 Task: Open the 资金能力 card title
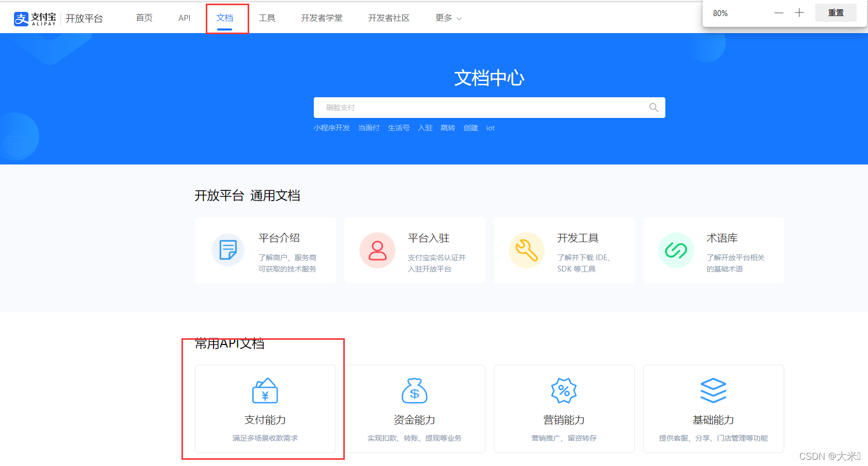(x=415, y=420)
